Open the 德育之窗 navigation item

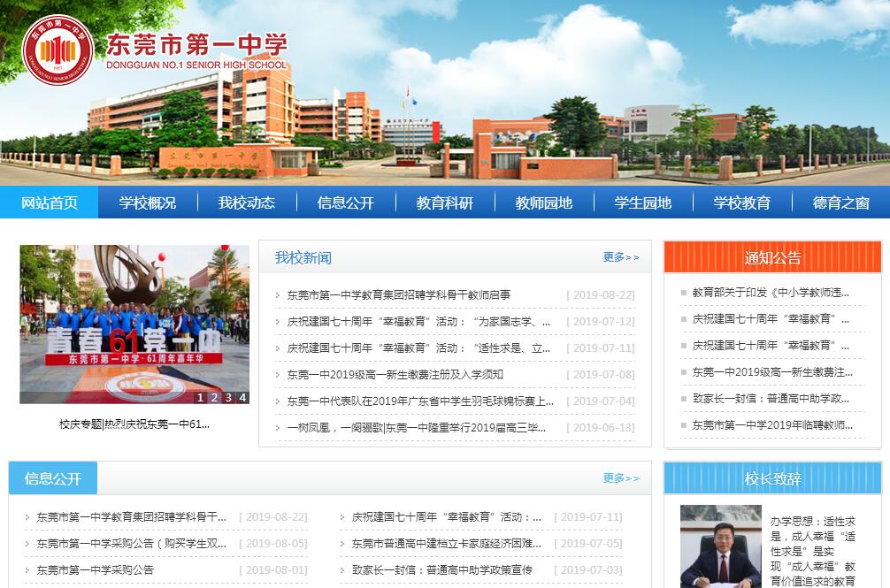(841, 202)
